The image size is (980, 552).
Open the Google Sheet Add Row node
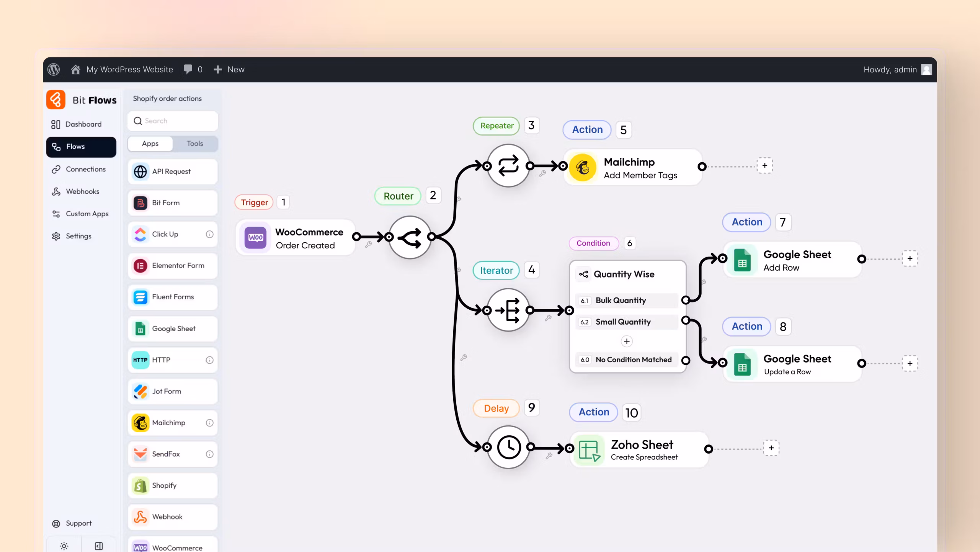[x=792, y=260]
